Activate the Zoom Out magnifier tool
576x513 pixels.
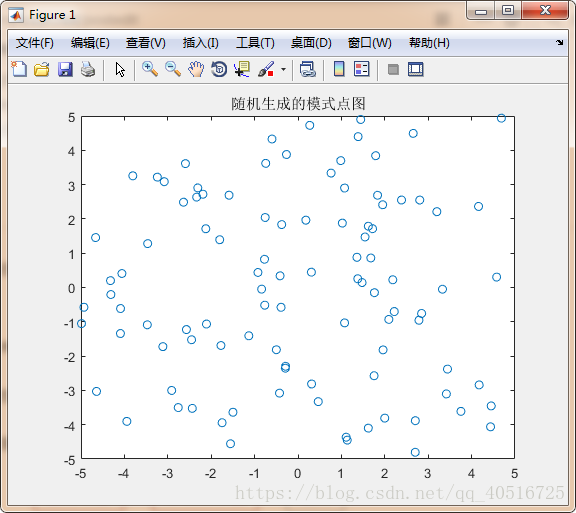[173, 69]
